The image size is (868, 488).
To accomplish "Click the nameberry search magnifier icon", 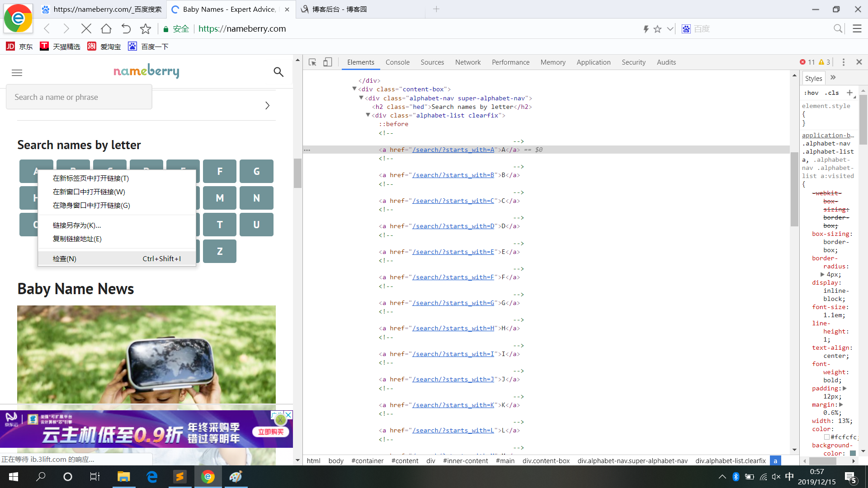I will (278, 72).
